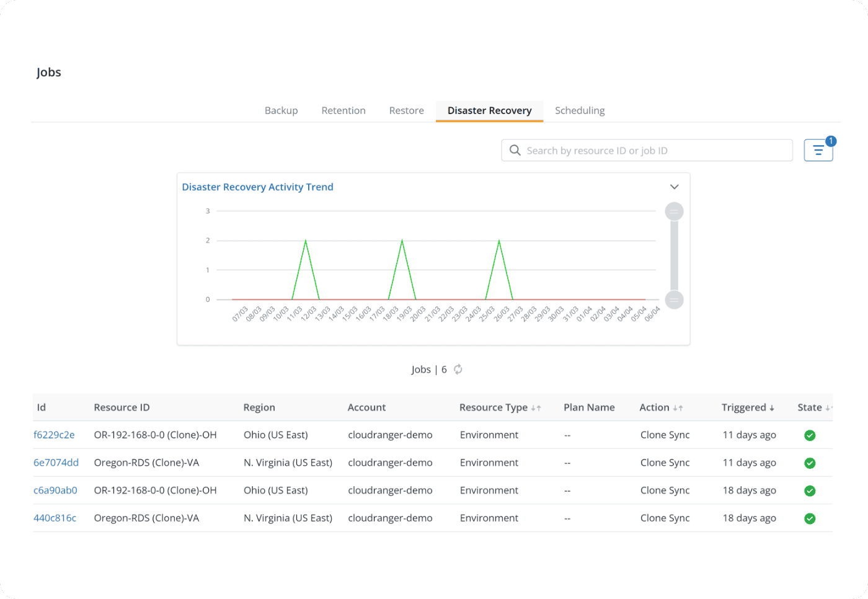The width and height of the screenshot is (868, 599).
Task: Open the filter icon button
Action: [x=818, y=150]
